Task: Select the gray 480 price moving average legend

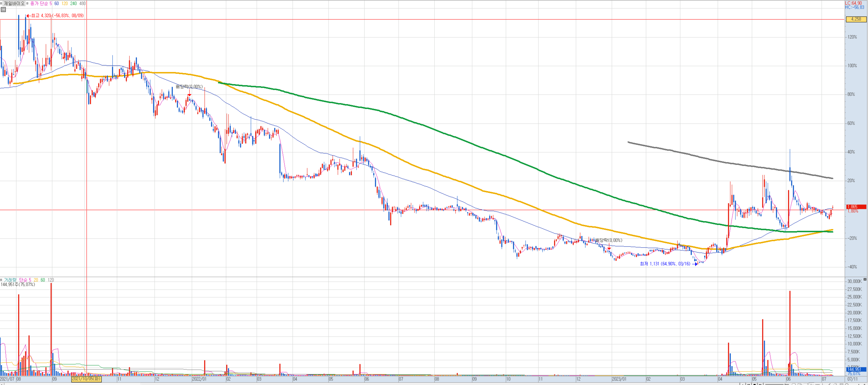Action: click(82, 3)
